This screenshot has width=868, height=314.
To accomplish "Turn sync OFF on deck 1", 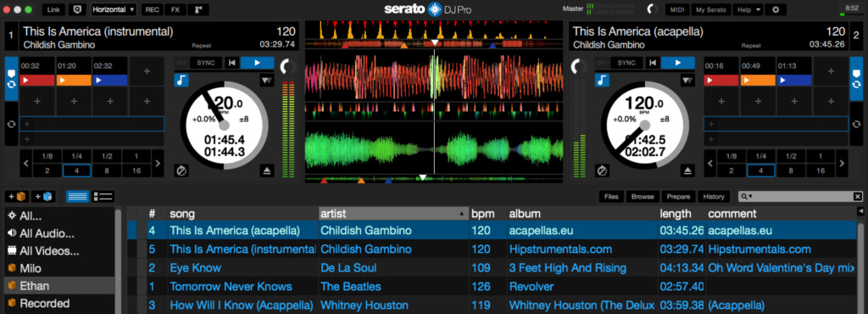I will point(181,63).
